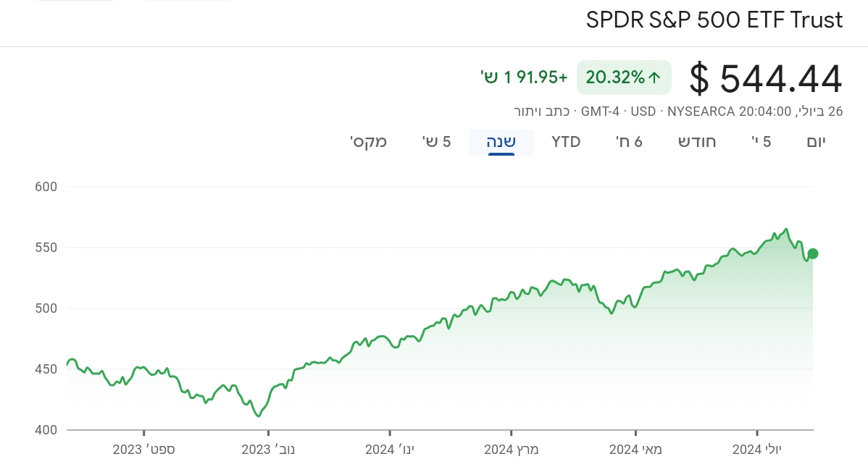
Task: Click the green up arrow in percentage badge
Action: tap(654, 77)
